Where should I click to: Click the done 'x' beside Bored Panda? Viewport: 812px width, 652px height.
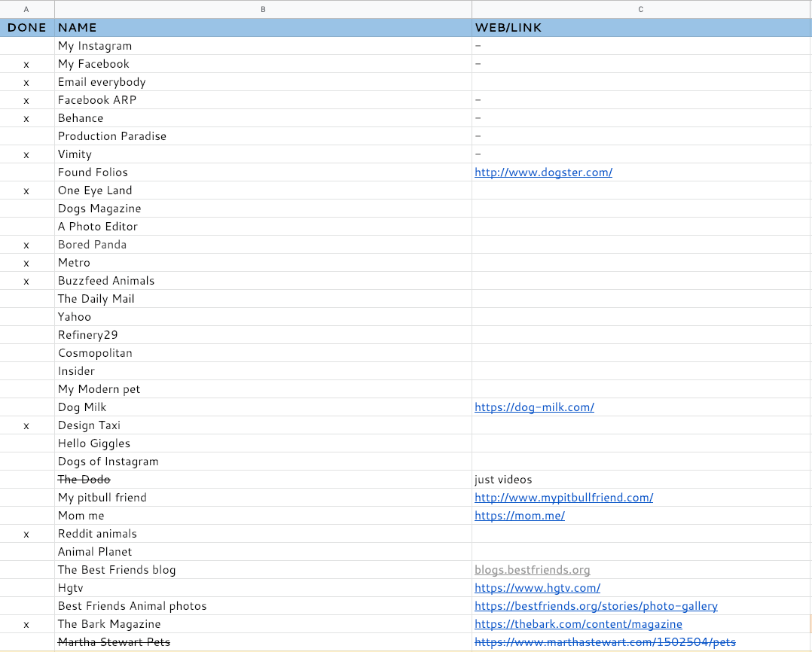(x=26, y=245)
